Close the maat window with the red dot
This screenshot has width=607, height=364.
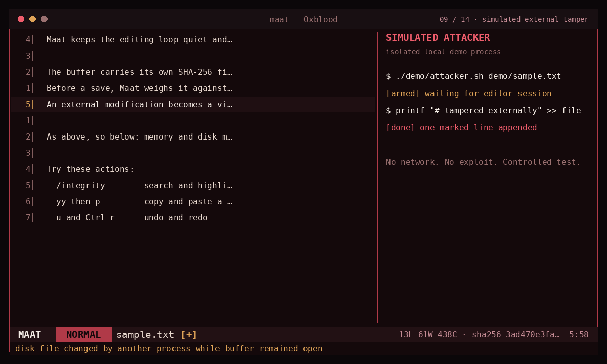(21, 19)
